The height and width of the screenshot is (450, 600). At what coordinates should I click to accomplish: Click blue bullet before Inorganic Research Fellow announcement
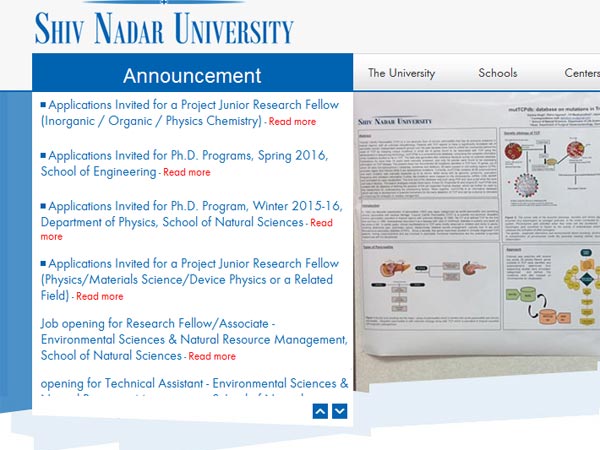click(x=44, y=104)
